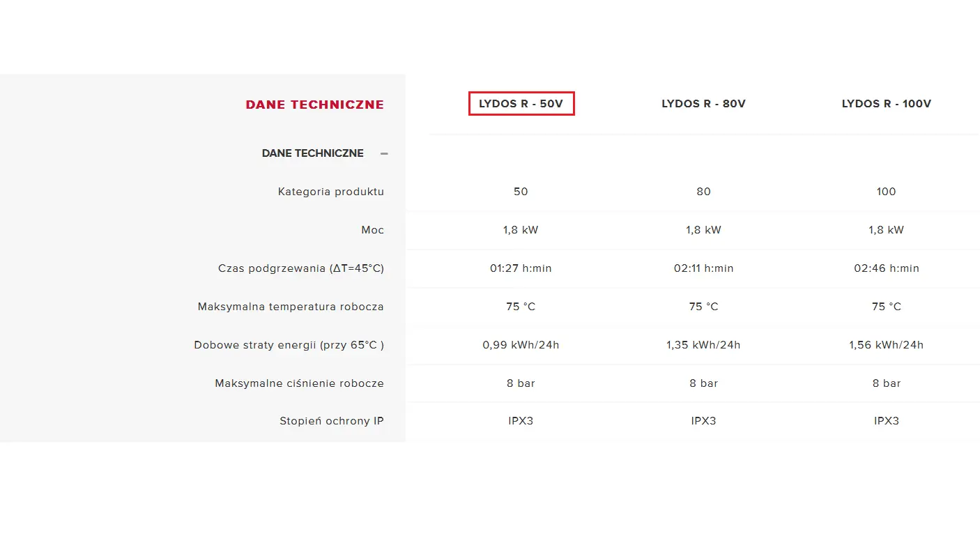Click the bold DANE TECHNICZNE section label
Viewport: 980px width, 536px height.
(312, 153)
